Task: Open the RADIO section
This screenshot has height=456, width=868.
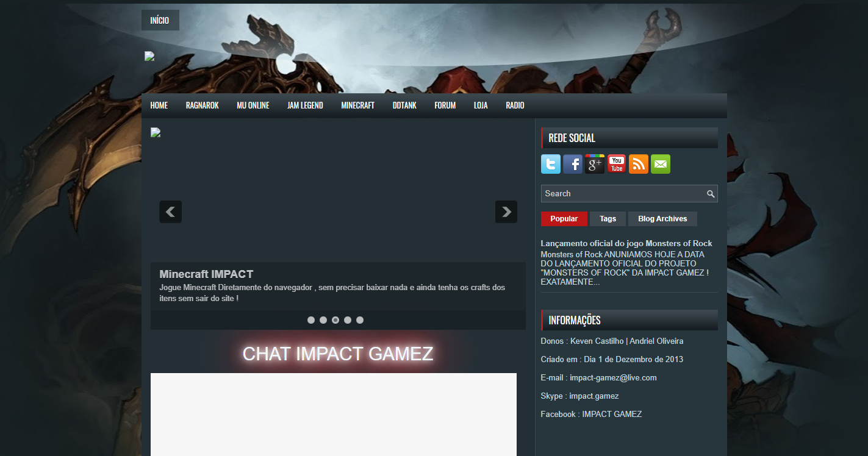Action: click(x=515, y=105)
